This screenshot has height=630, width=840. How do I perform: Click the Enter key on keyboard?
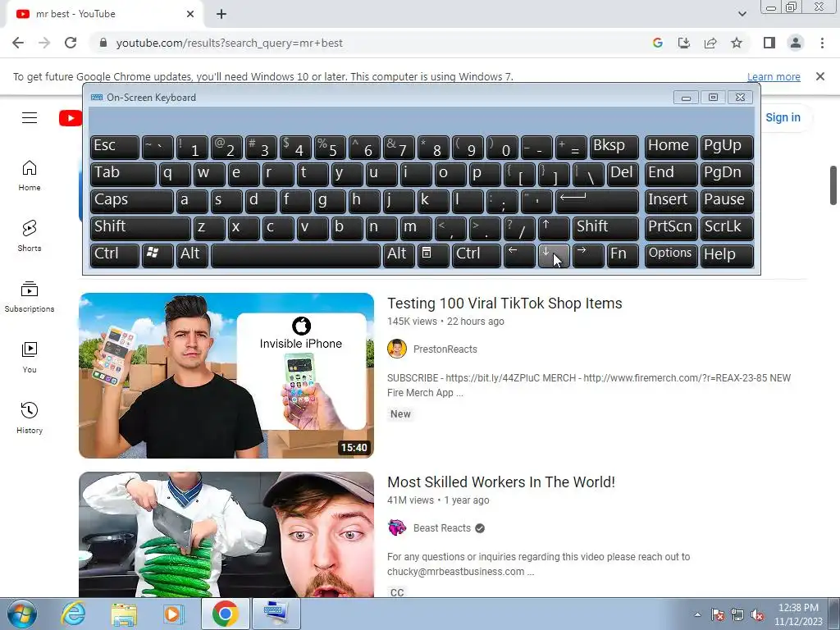(x=597, y=201)
